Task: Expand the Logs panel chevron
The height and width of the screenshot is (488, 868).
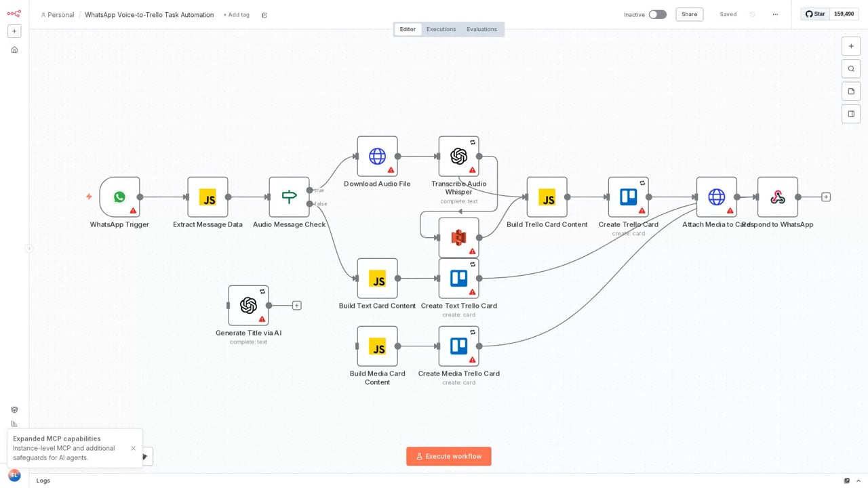Action: [x=859, y=481]
